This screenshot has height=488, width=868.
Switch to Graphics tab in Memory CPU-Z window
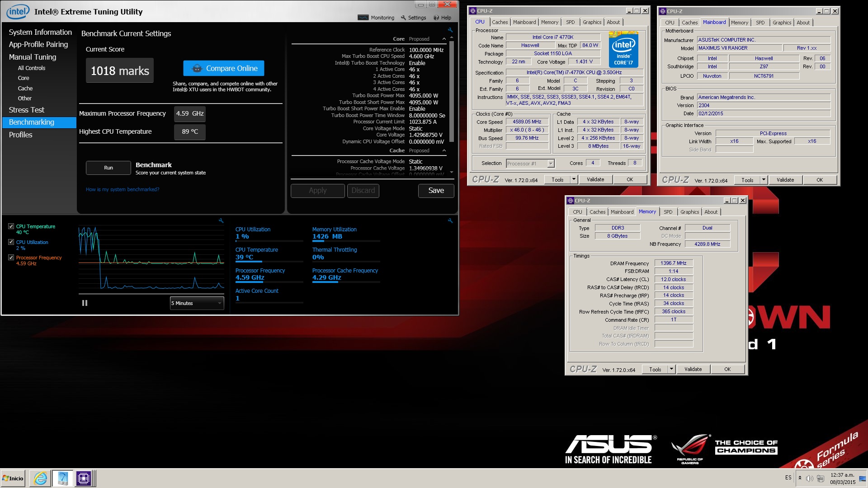click(689, 212)
